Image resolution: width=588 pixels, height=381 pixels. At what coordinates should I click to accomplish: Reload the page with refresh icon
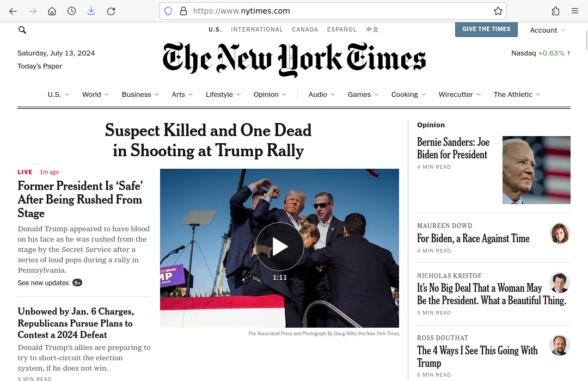(x=111, y=11)
